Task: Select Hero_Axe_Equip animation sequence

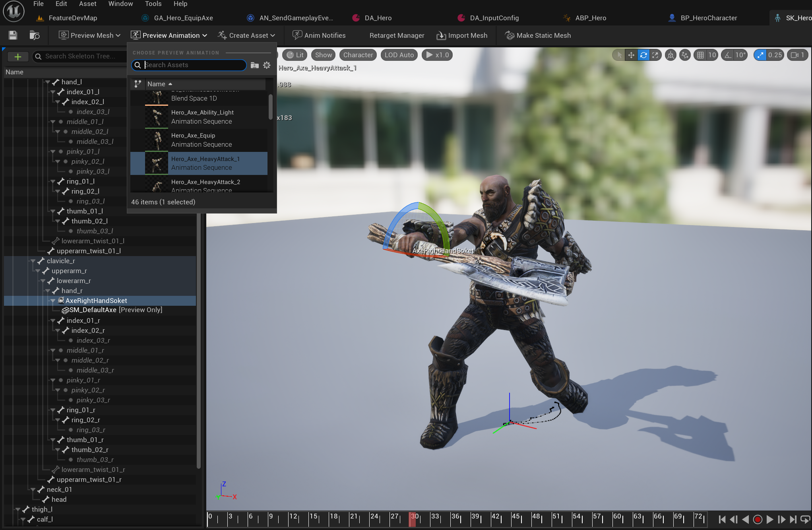Action: (199, 140)
